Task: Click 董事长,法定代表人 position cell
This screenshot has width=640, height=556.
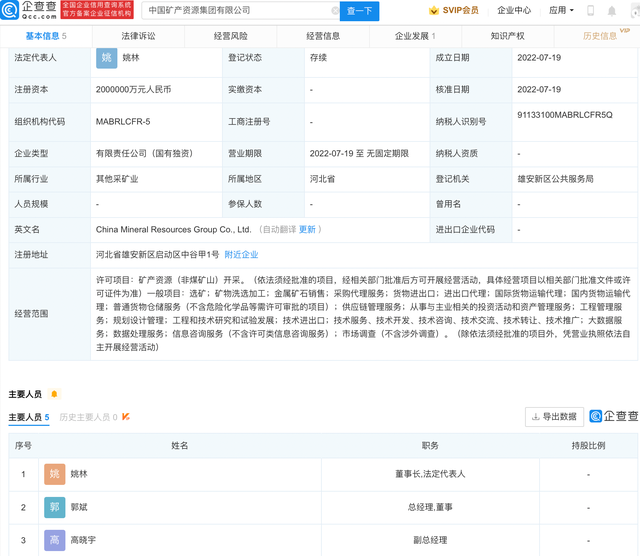Action: 430,474
